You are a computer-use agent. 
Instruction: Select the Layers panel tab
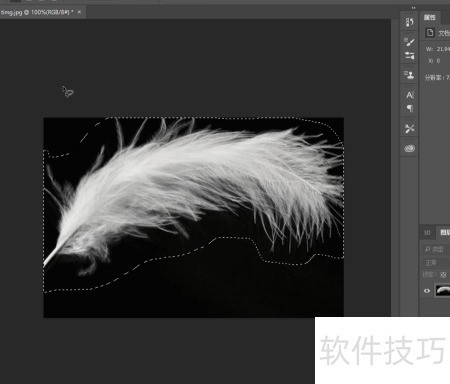[445, 233]
